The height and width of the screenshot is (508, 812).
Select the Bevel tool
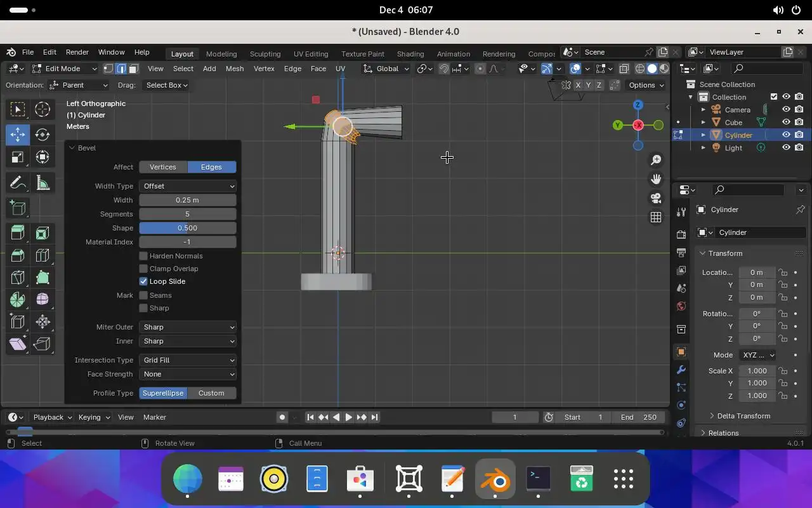pyautogui.click(x=18, y=255)
